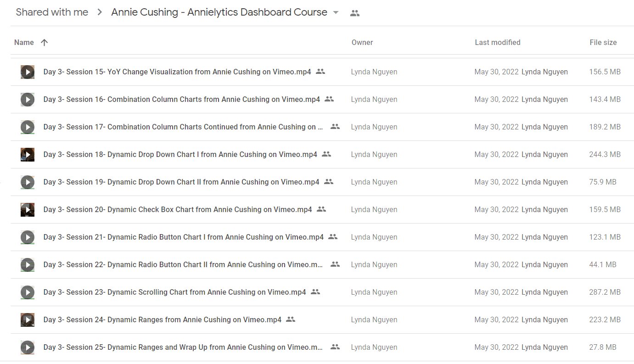This screenshot has height=364, width=634.
Task: Sort by the Last modified column
Action: click(x=498, y=42)
